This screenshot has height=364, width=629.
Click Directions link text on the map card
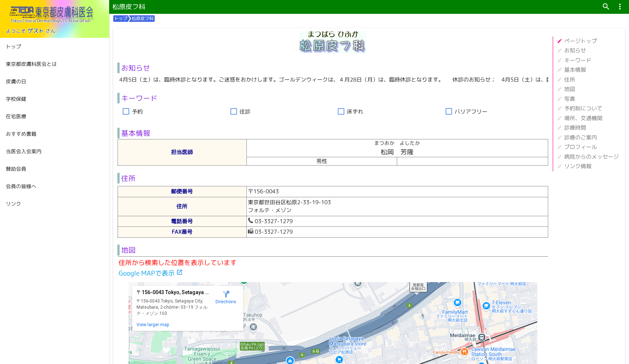tap(226, 302)
